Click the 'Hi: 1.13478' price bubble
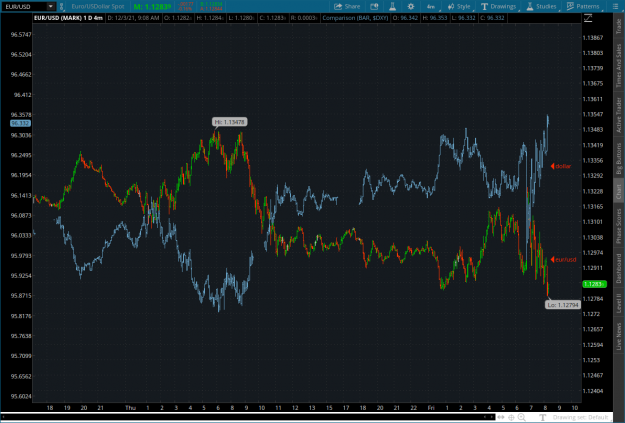 coord(229,122)
